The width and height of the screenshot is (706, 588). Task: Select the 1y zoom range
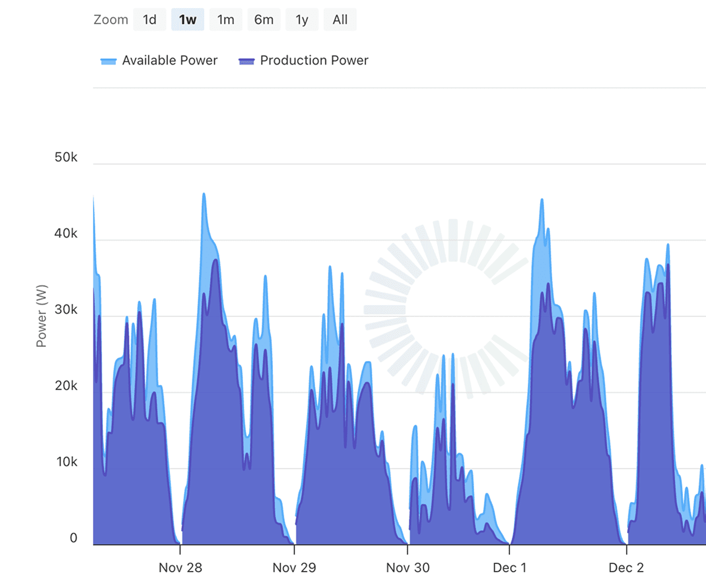tap(302, 19)
